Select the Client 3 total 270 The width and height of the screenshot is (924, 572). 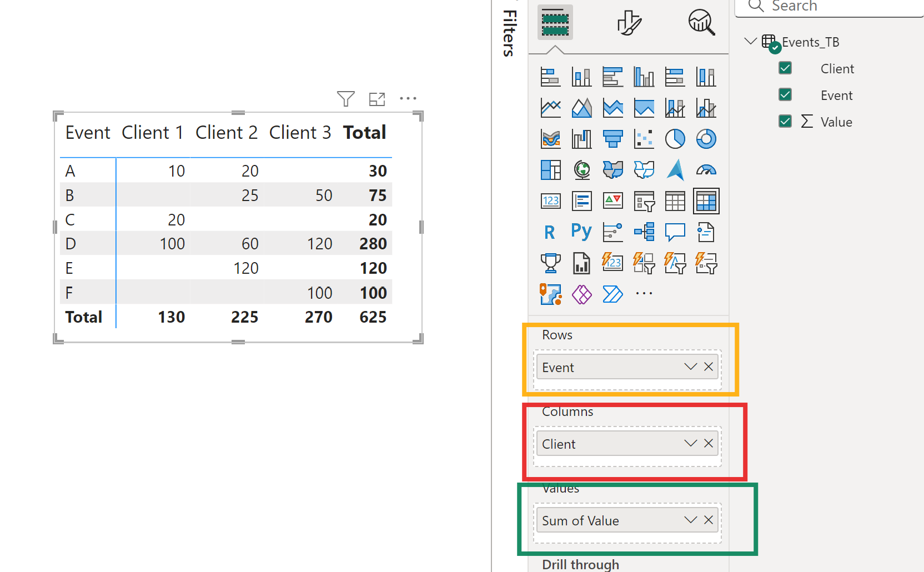[x=319, y=317]
